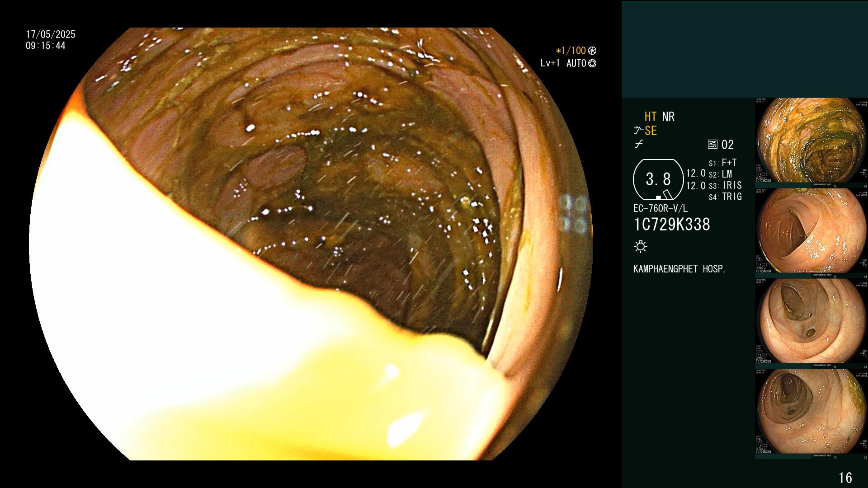Click the structure emphasis icon beside SE
This screenshot has width=868, height=488.
click(x=638, y=131)
